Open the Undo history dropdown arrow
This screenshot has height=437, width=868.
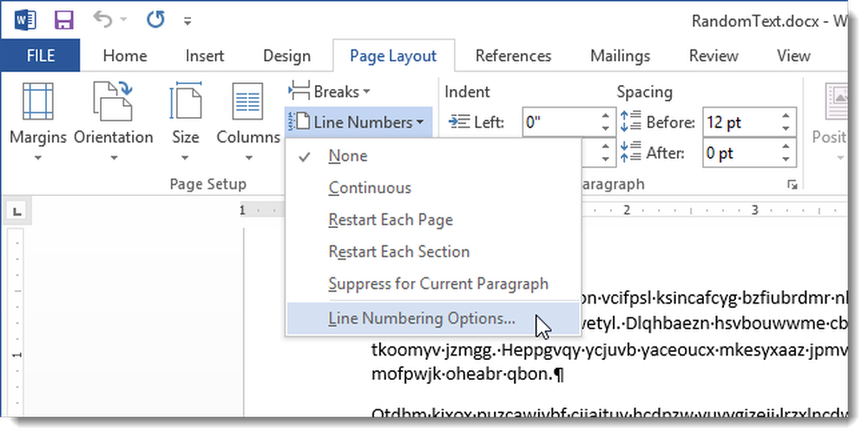tap(123, 21)
